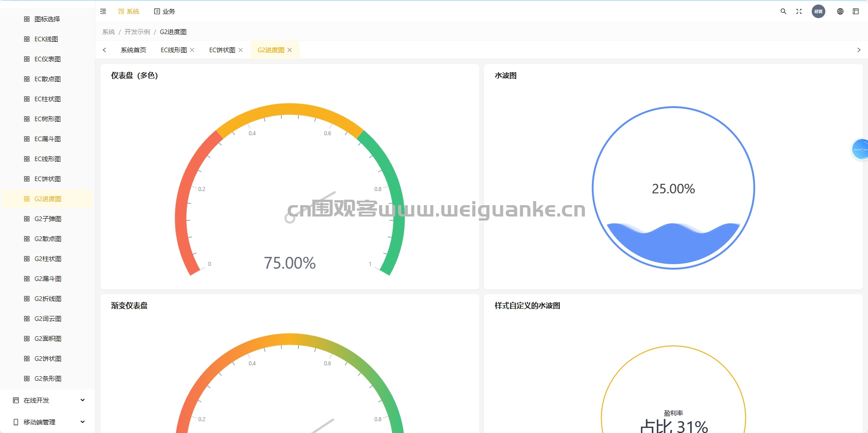The image size is (868, 433).
Task: Click the grid icon beside G2折线图
Action: tap(27, 299)
